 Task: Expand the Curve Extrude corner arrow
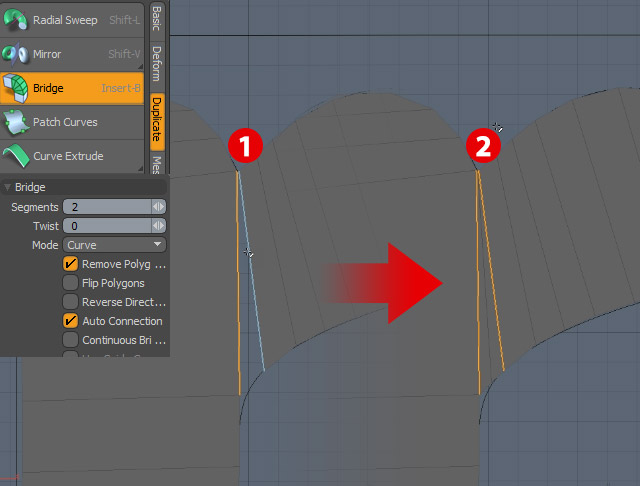[x=140, y=168]
